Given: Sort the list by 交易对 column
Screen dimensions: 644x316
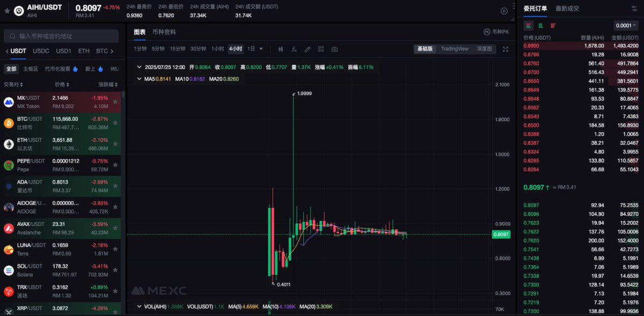Looking at the screenshot, I should (x=12, y=84).
